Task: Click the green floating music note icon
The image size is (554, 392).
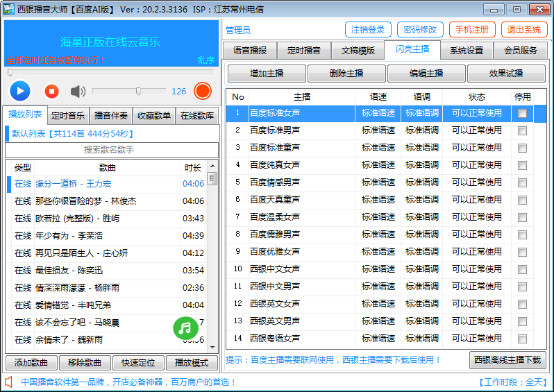Action: click(185, 328)
